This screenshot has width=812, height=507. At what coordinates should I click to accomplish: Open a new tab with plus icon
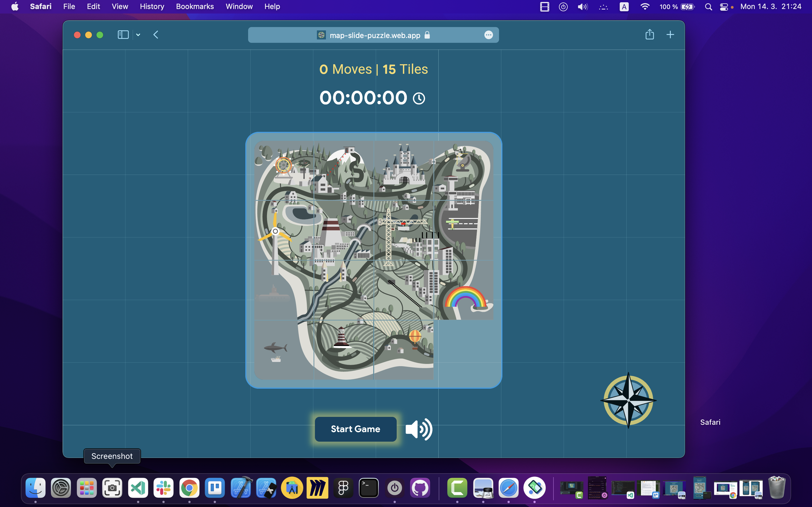pyautogui.click(x=670, y=35)
